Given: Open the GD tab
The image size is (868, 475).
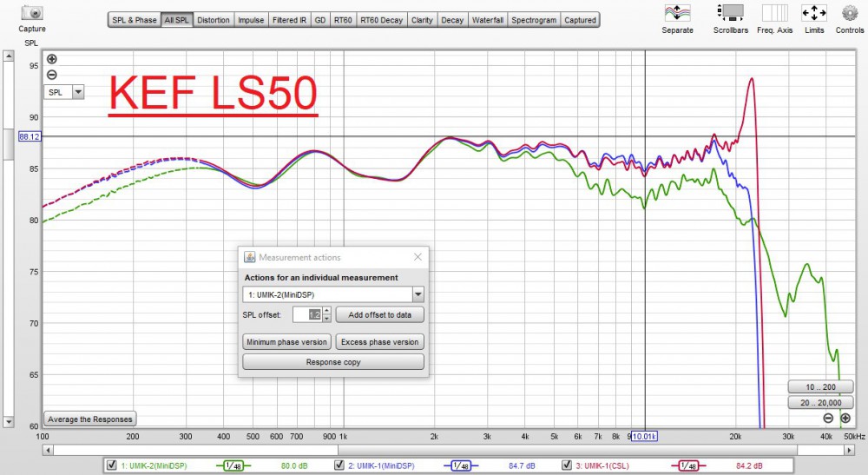Looking at the screenshot, I should coord(320,20).
